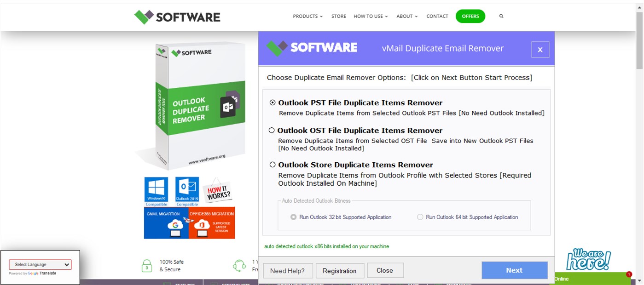This screenshot has width=644, height=285.
Task: Click the Next button to start the process
Action: (x=514, y=270)
